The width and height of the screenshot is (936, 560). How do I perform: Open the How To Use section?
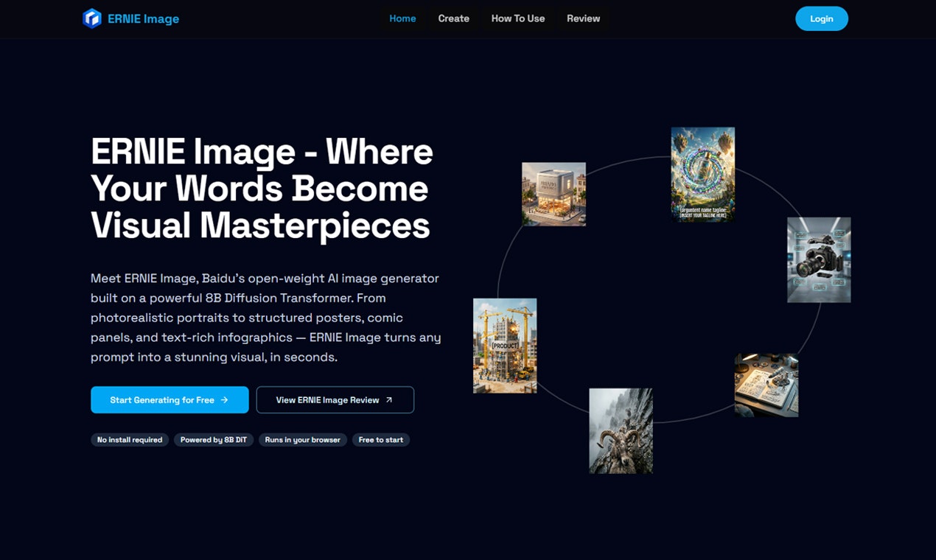[x=517, y=18]
